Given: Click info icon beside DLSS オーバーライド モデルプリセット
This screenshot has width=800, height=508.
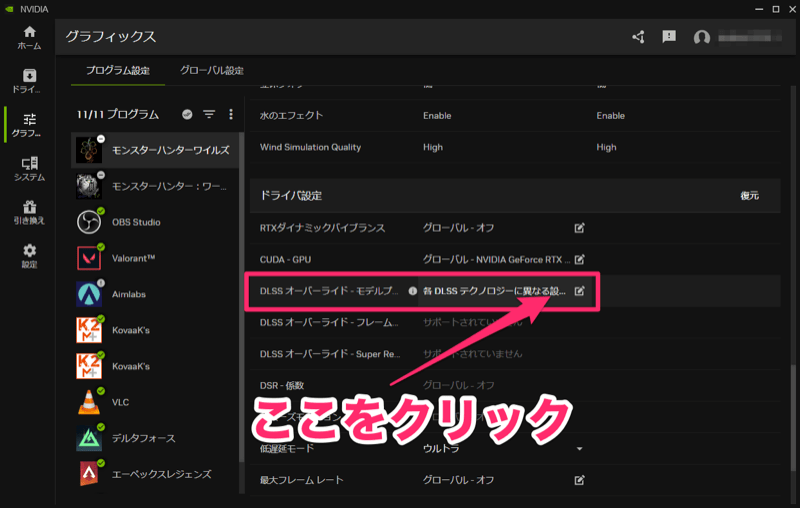Looking at the screenshot, I should (412, 291).
